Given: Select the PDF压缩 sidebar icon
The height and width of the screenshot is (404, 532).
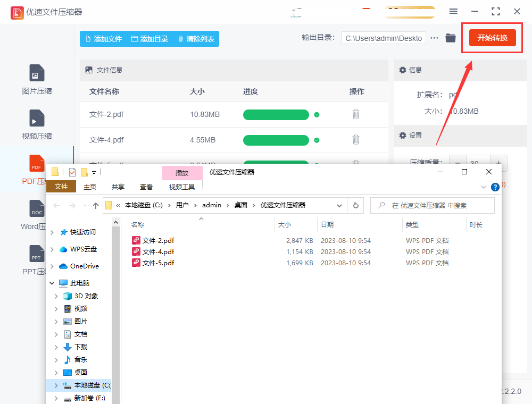Looking at the screenshot, I should (37, 163).
